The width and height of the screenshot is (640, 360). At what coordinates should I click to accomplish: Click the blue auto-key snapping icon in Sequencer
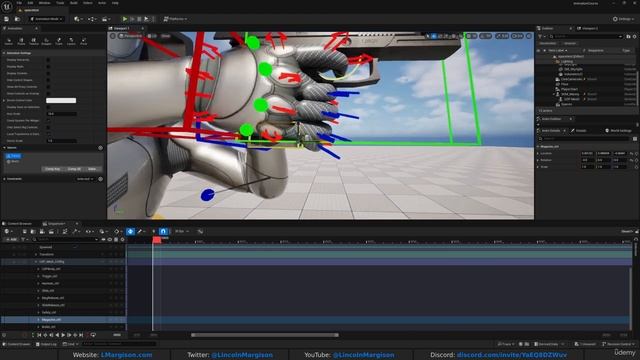163,231
